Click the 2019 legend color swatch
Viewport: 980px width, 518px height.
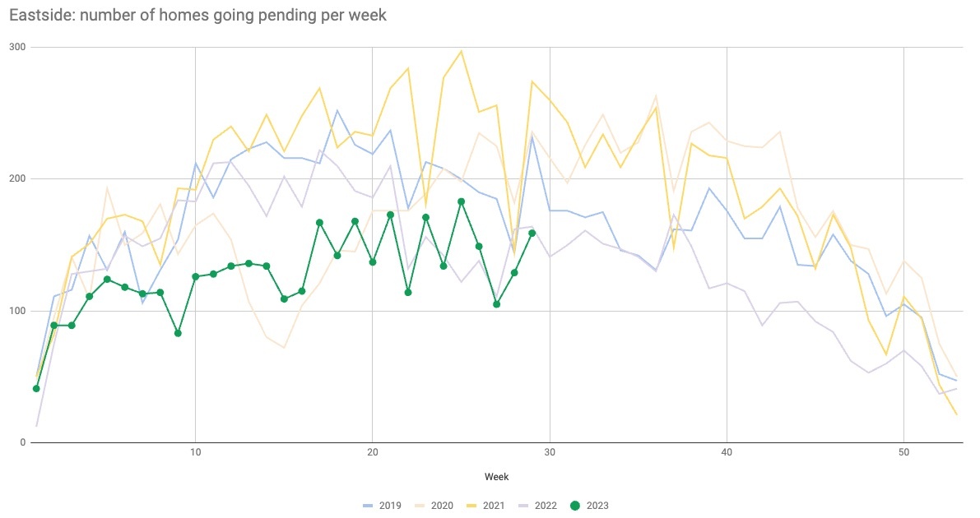point(369,506)
